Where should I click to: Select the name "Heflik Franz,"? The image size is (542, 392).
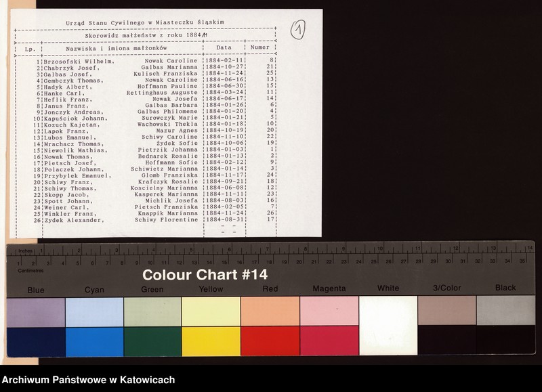coord(68,100)
